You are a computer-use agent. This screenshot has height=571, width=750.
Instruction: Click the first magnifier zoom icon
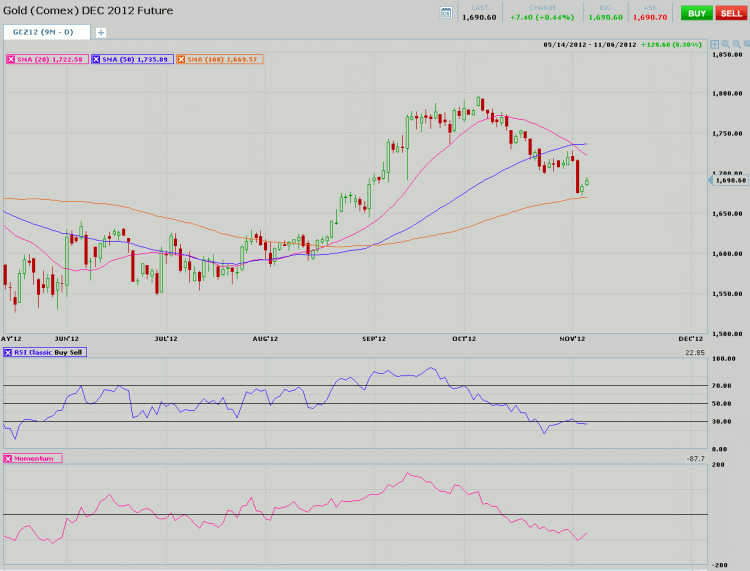click(x=725, y=45)
